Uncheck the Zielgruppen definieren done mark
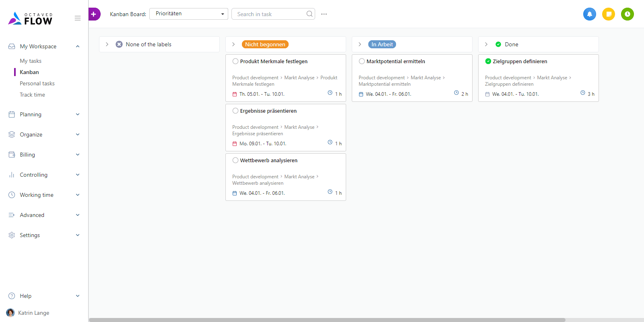The width and height of the screenshot is (644, 322). [x=488, y=62]
